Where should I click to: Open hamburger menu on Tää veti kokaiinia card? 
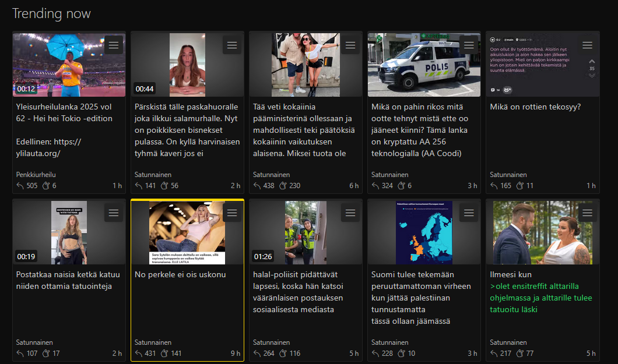350,45
